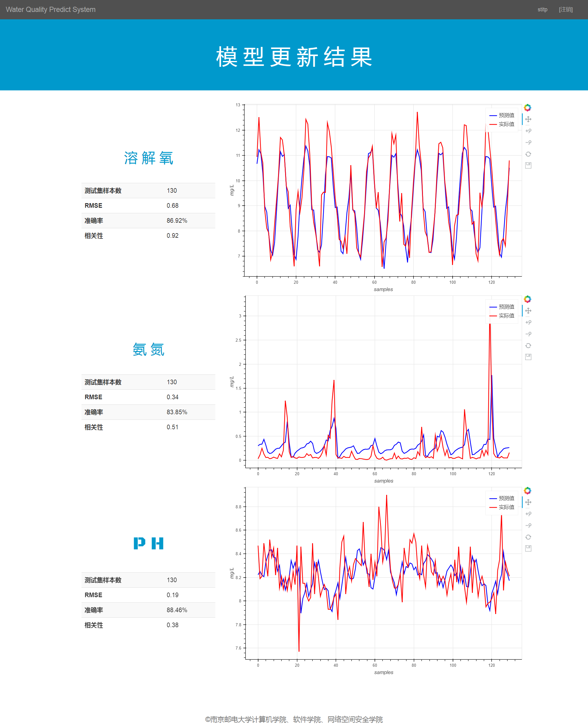Click Zoom Out on PH chart

tap(528, 525)
